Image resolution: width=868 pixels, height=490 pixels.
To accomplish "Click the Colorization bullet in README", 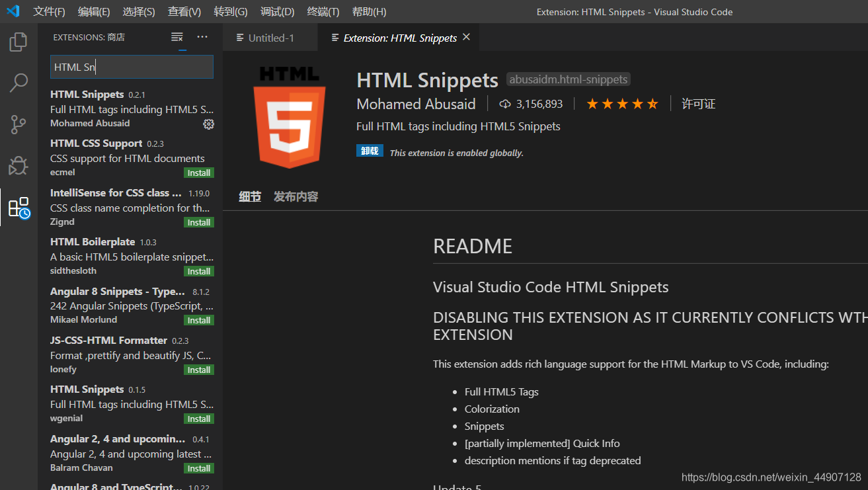I will tap(492, 409).
